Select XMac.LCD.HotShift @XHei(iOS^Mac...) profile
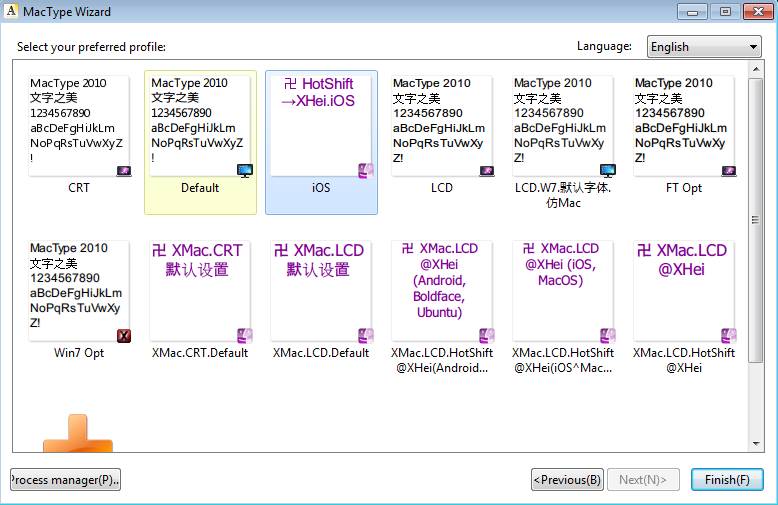Screen dimensions: 778x505 [564, 291]
